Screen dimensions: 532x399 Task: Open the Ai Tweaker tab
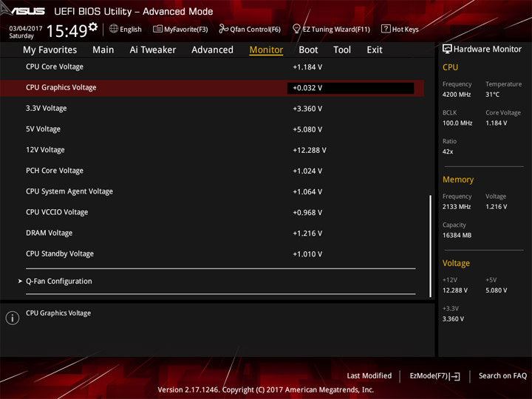pos(153,50)
